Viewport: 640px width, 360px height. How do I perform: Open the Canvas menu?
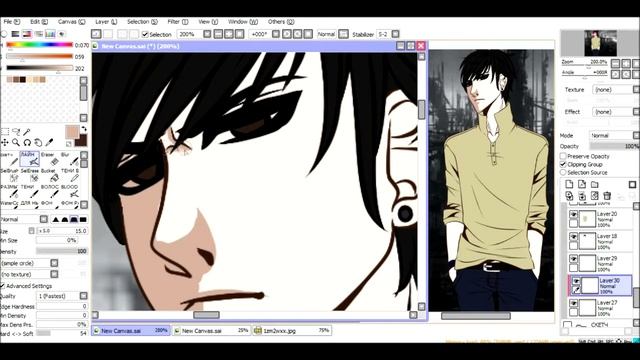pos(71,22)
